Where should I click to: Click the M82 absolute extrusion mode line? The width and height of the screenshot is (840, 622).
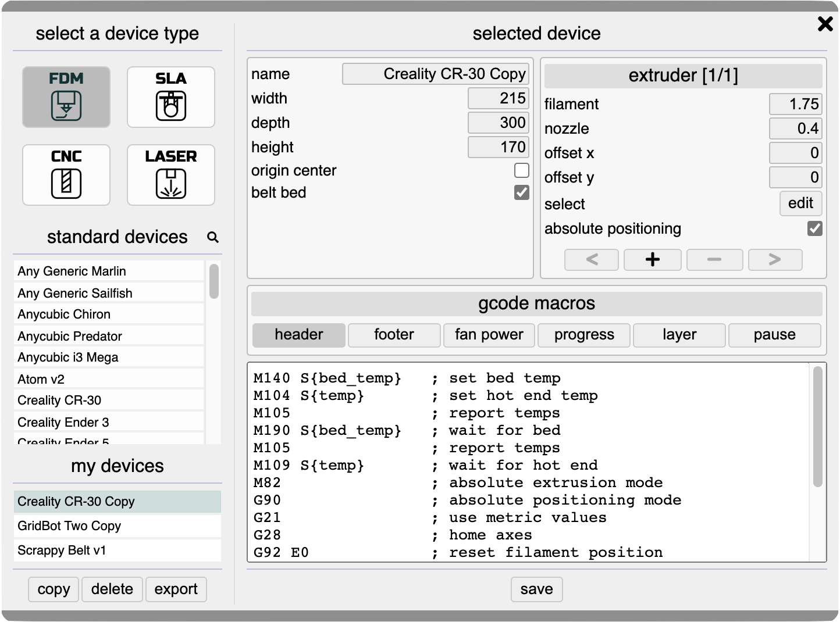pyautogui.click(x=458, y=482)
